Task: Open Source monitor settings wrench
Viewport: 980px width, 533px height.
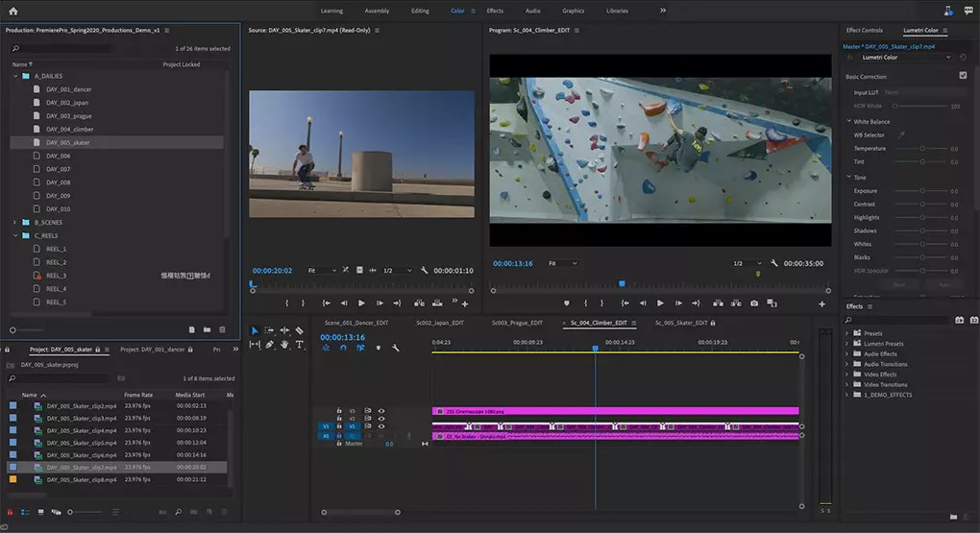Action: coord(424,270)
